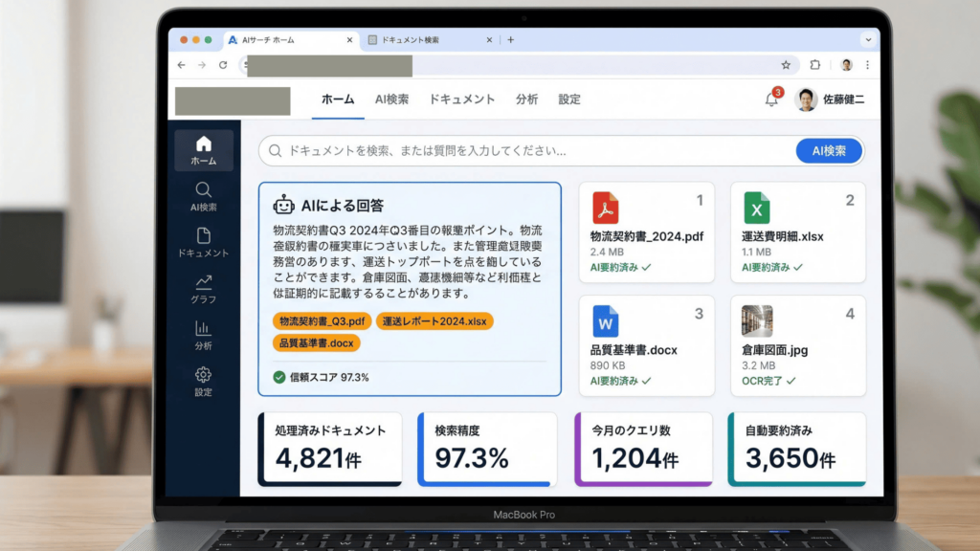Screen dimensions: 980x551
Task: Switch to the AIサーチ ホーム browser tab
Action: click(292, 40)
